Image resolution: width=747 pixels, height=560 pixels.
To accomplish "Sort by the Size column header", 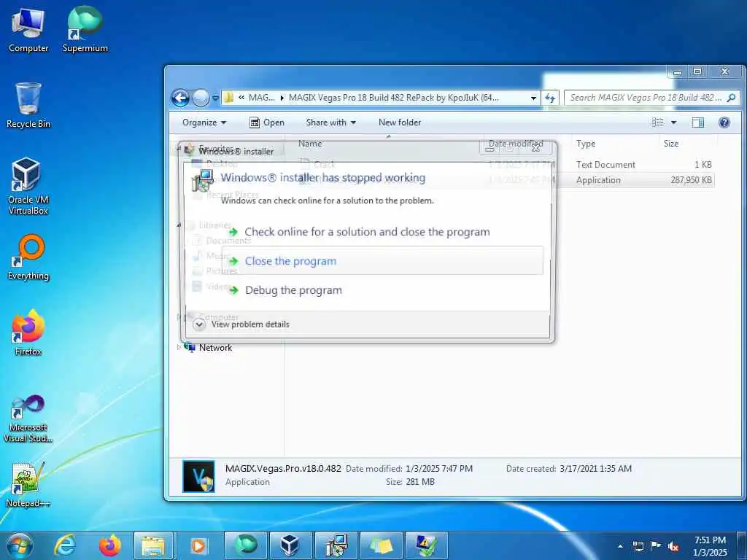I will 671,144.
